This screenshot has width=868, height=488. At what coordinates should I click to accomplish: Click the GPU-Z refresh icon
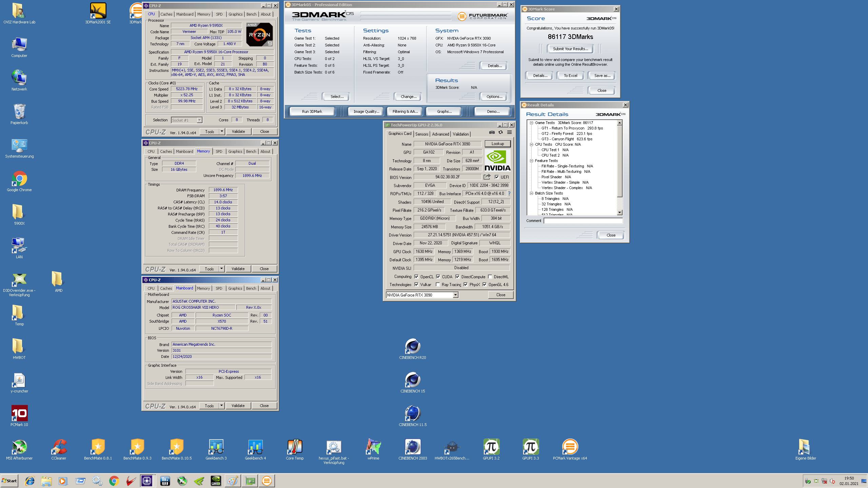(501, 133)
